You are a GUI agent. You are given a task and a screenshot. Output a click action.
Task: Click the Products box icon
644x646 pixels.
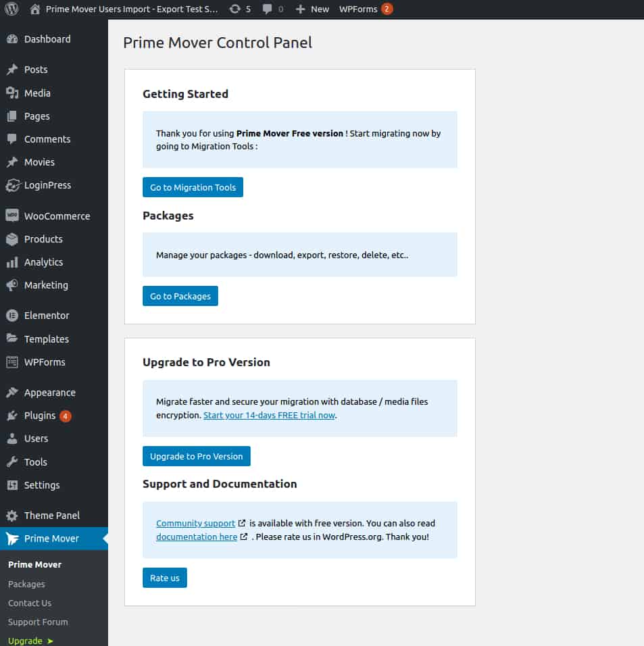coord(12,239)
